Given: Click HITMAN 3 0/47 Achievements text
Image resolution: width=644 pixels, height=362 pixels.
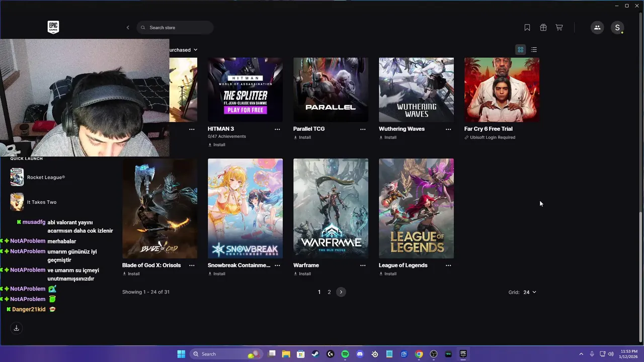Looking at the screenshot, I should (227, 137).
